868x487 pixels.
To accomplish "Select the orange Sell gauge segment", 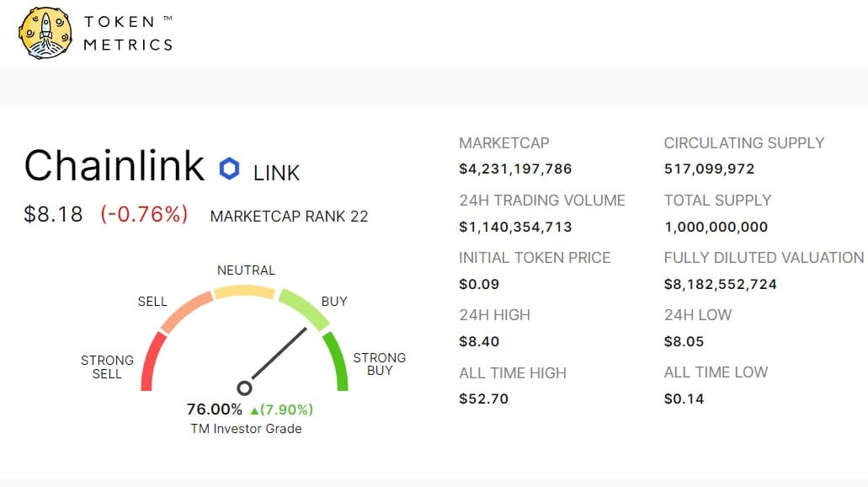I will [187, 310].
